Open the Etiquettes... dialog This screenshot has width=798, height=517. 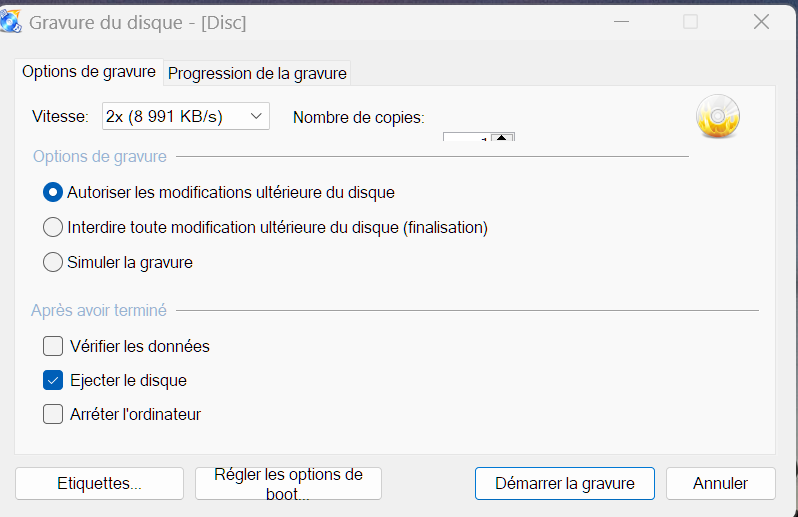click(99, 483)
